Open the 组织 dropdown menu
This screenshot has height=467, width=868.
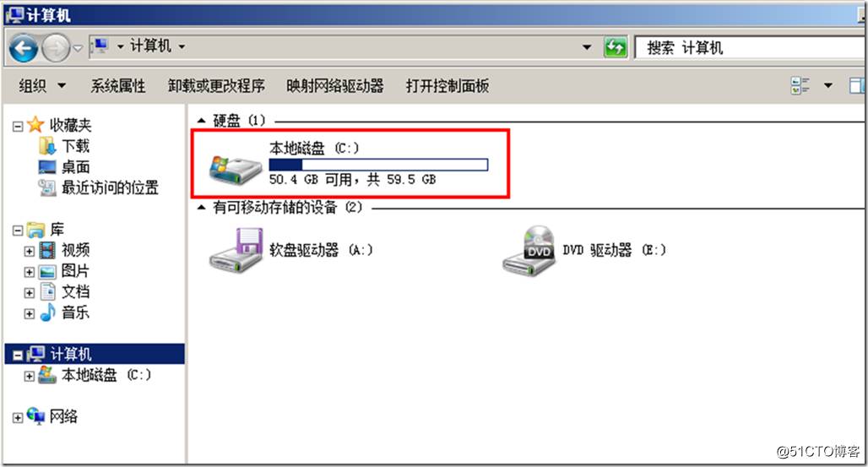tap(42, 86)
